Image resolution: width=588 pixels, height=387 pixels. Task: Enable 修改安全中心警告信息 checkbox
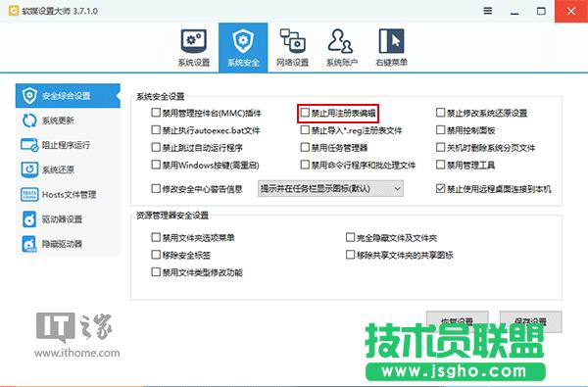click(156, 189)
